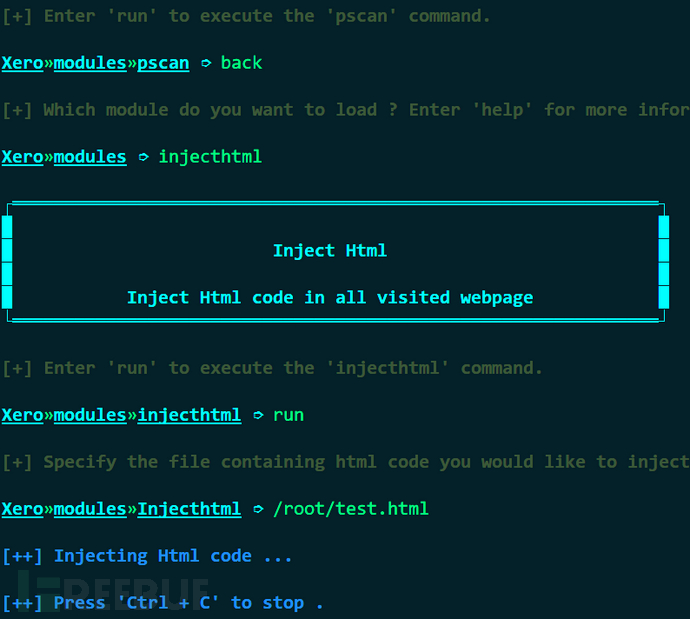Viewport: 690px width, 619px height.
Task: Click the FREEBUF watermark logo
Action: [x=114, y=590]
